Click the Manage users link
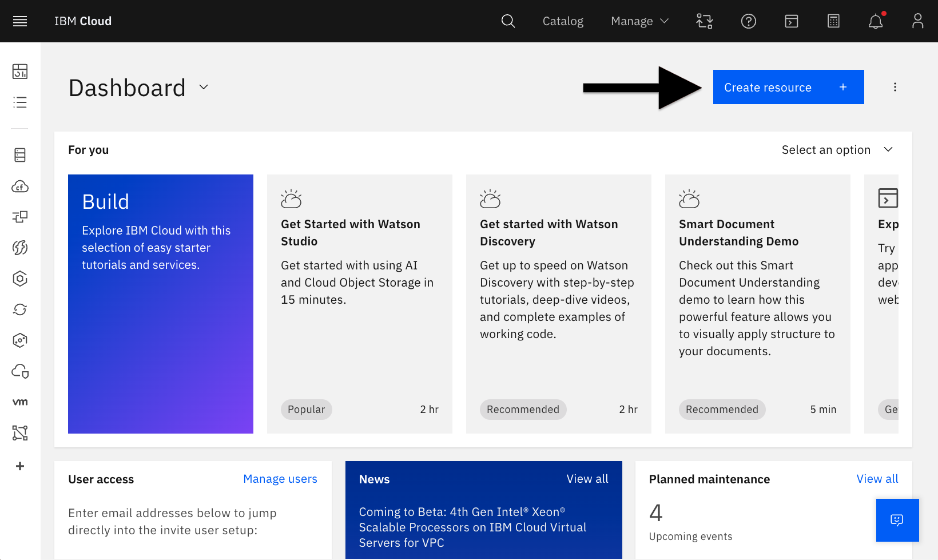The height and width of the screenshot is (560, 938). point(280,479)
